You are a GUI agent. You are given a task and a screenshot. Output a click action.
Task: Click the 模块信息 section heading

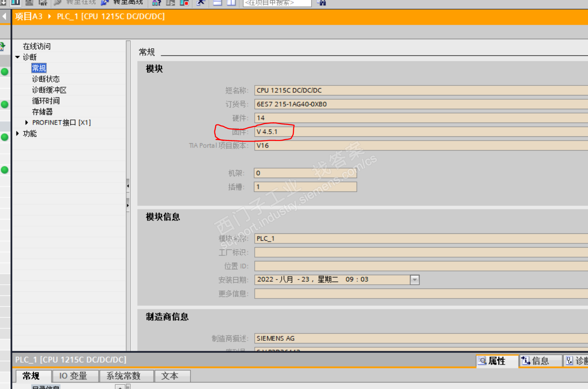(163, 217)
